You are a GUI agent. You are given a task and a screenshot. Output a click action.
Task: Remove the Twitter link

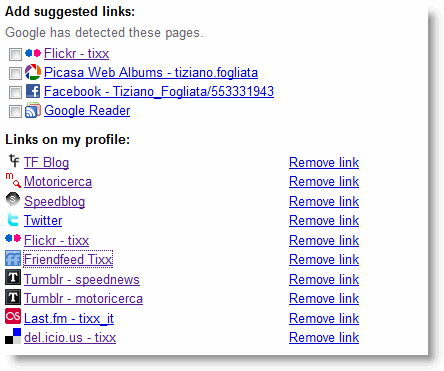tap(324, 220)
